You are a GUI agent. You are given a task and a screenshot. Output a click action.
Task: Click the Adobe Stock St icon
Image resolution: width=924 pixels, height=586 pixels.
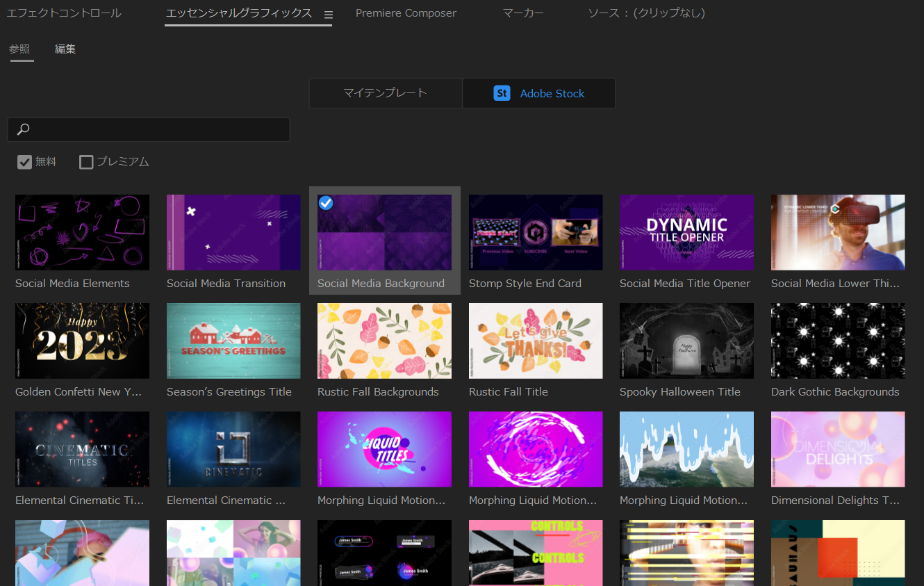[502, 93]
